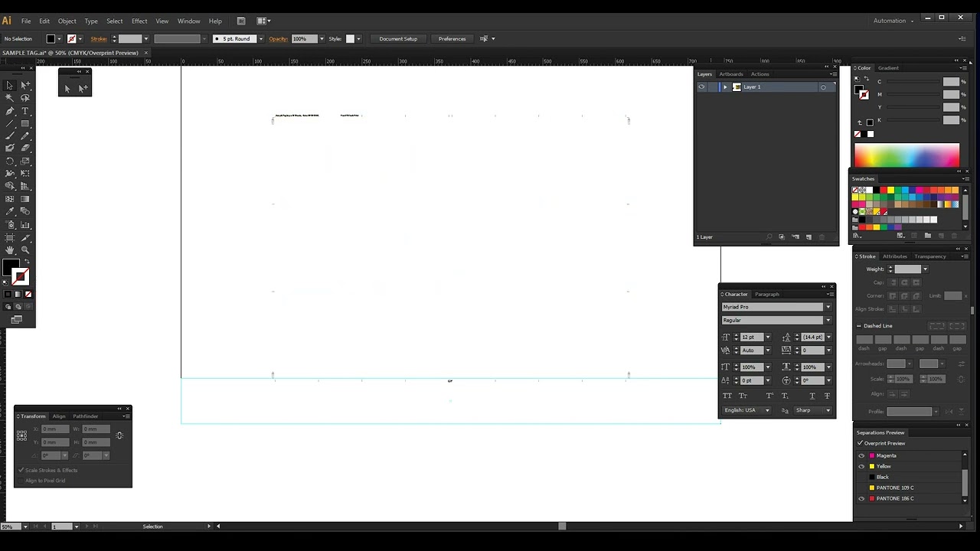
Task: Select the Paintbrush tool
Action: [x=10, y=136]
